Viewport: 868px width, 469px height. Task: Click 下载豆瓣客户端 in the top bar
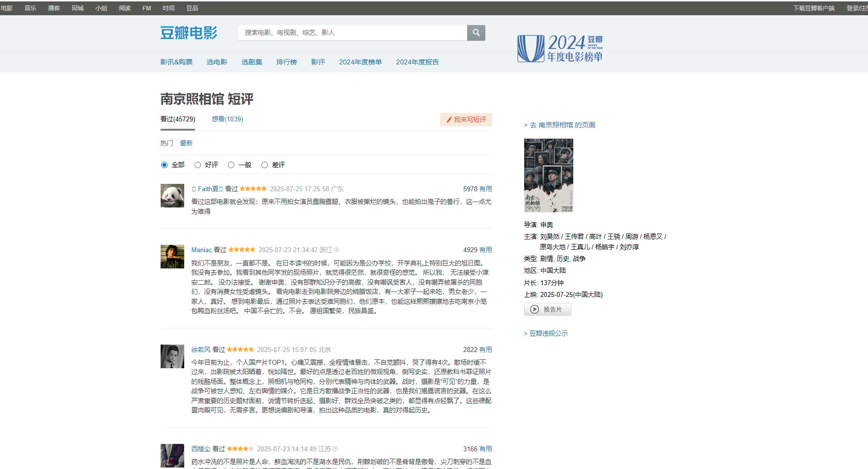coord(814,8)
